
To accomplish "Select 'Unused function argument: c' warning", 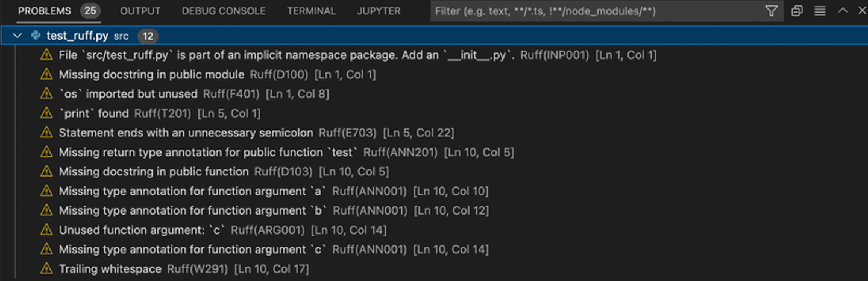I will point(142,230).
